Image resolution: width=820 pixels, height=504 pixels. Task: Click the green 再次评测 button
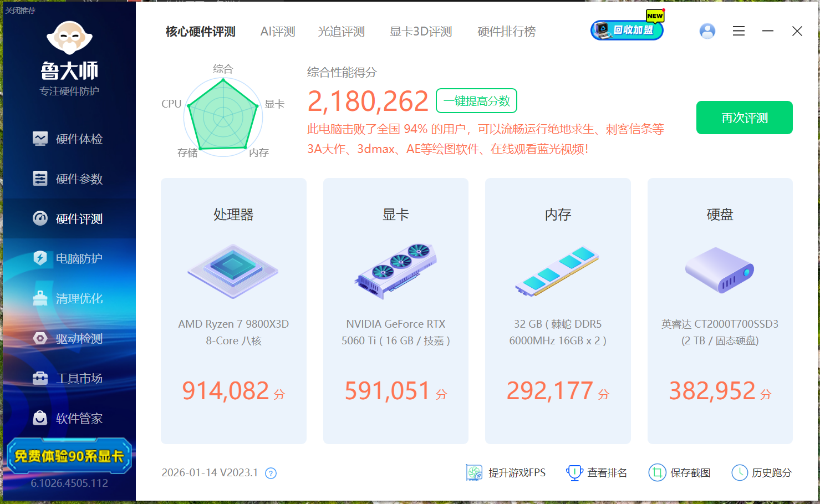pyautogui.click(x=745, y=118)
